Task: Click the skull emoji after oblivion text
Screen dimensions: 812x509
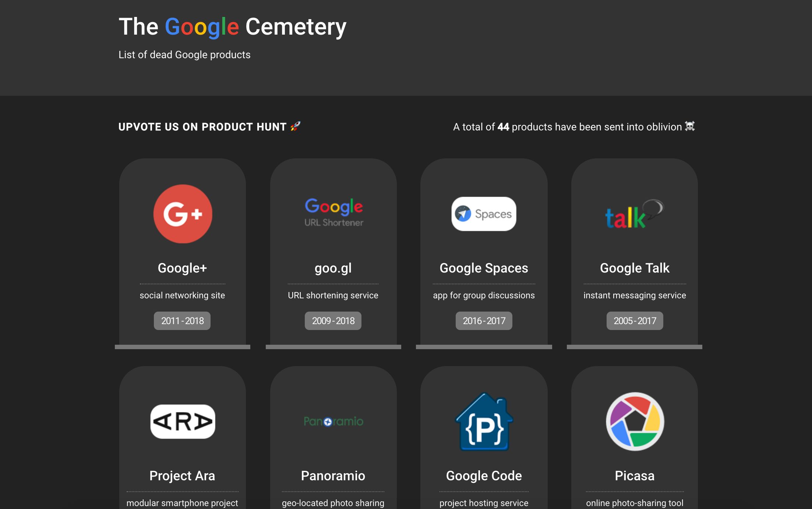Action: click(690, 126)
